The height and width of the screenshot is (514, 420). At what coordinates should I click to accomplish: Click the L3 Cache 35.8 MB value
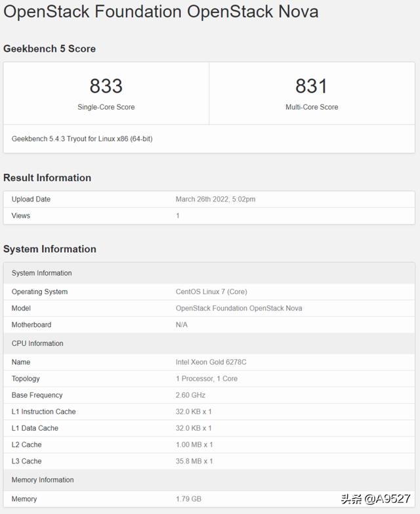tap(194, 461)
